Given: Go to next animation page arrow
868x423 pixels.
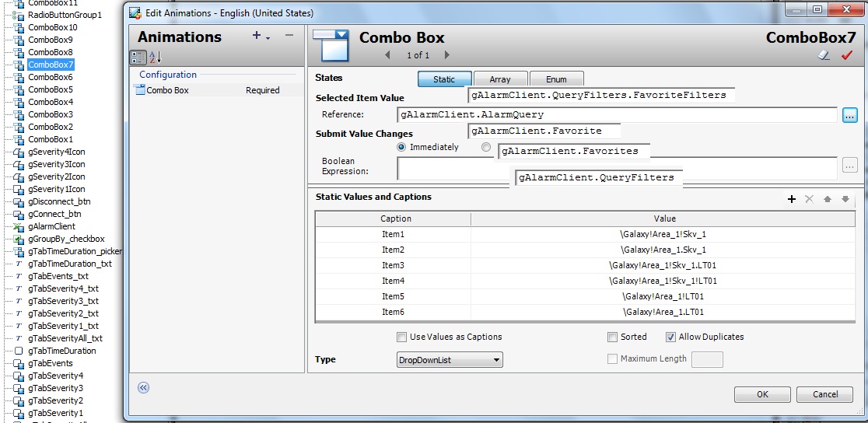Looking at the screenshot, I should pyautogui.click(x=446, y=55).
